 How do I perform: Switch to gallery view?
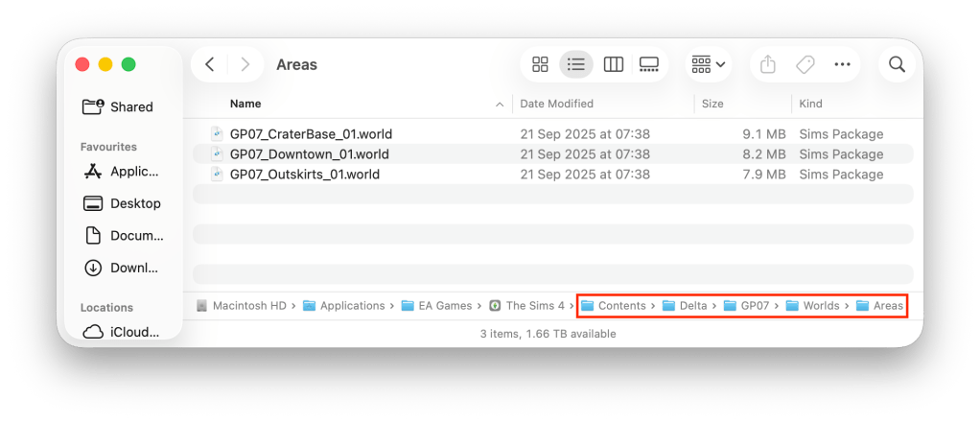click(649, 64)
